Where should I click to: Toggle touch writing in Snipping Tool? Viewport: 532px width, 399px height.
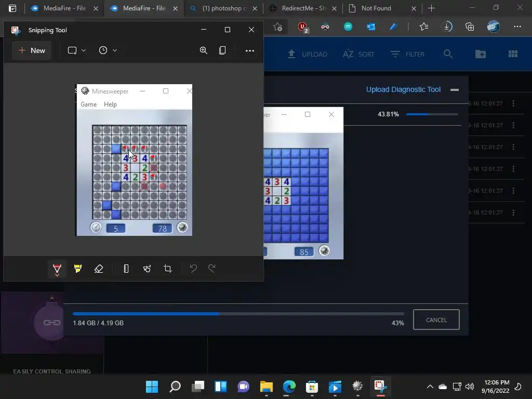(147, 269)
